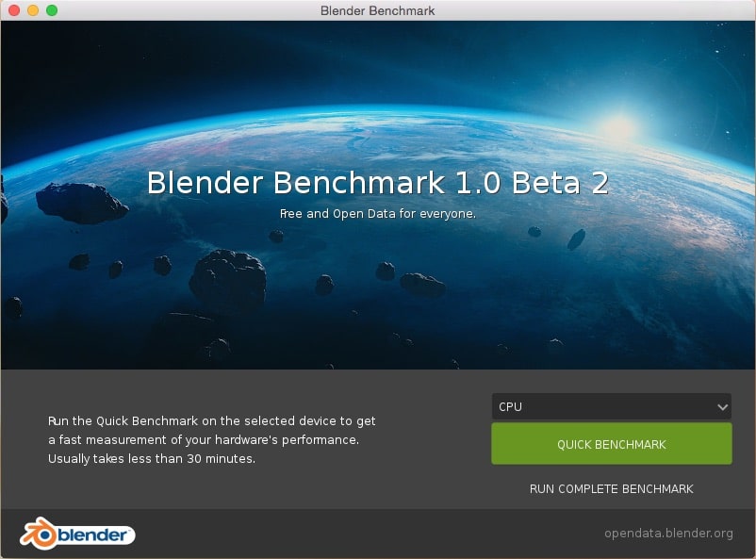Start the Quick Benchmark
Viewport: 756px width, 559px height.
[x=612, y=444]
